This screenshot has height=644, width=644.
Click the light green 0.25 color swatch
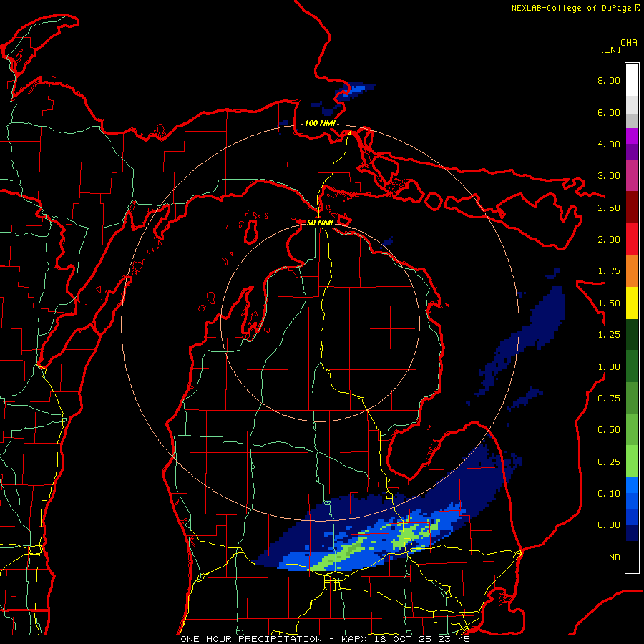632,462
